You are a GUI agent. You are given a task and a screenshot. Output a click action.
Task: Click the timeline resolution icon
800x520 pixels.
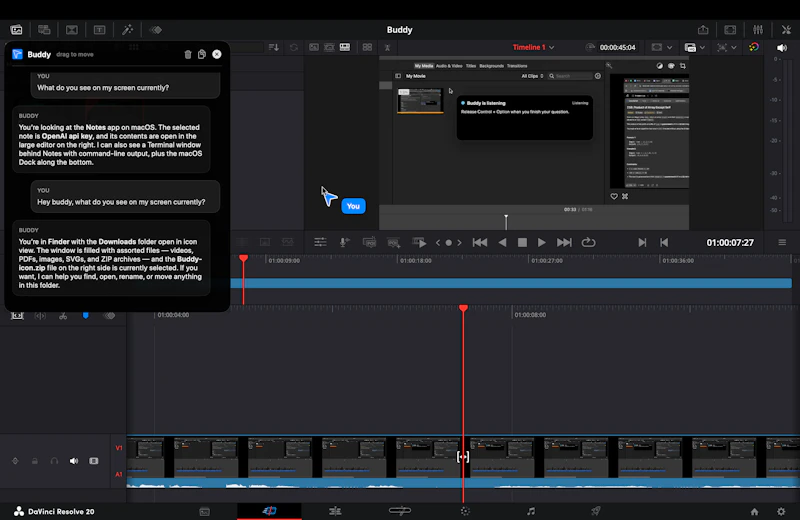(x=690, y=47)
